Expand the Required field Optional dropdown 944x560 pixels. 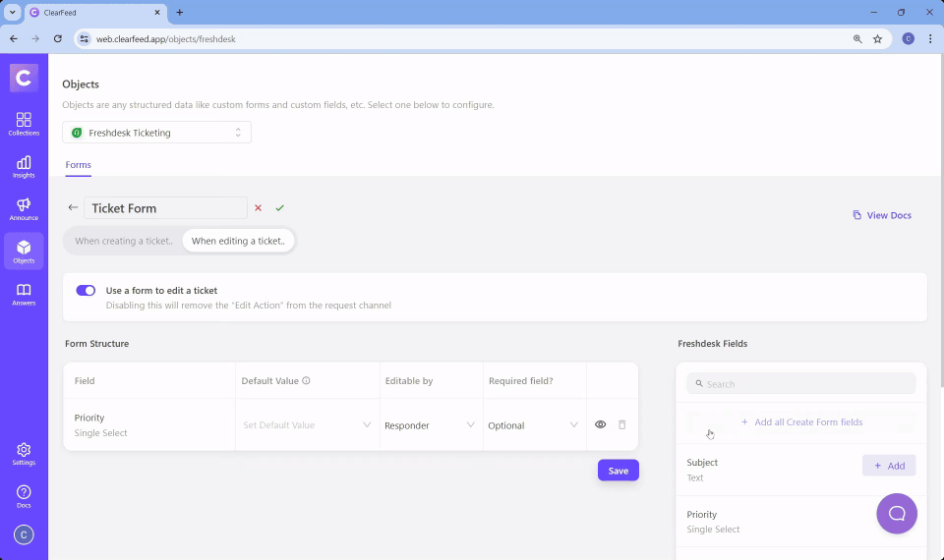pos(533,425)
